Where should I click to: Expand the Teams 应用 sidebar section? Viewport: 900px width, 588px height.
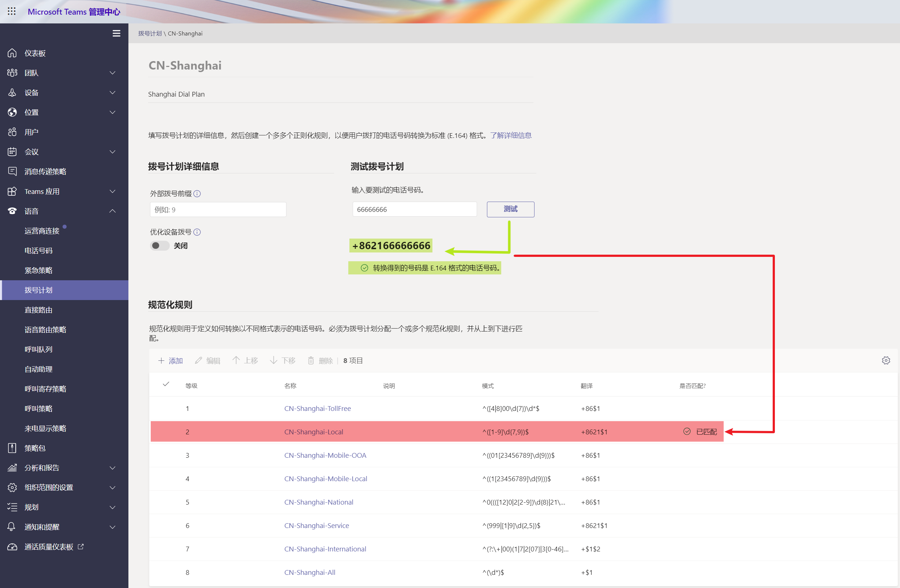(x=112, y=191)
